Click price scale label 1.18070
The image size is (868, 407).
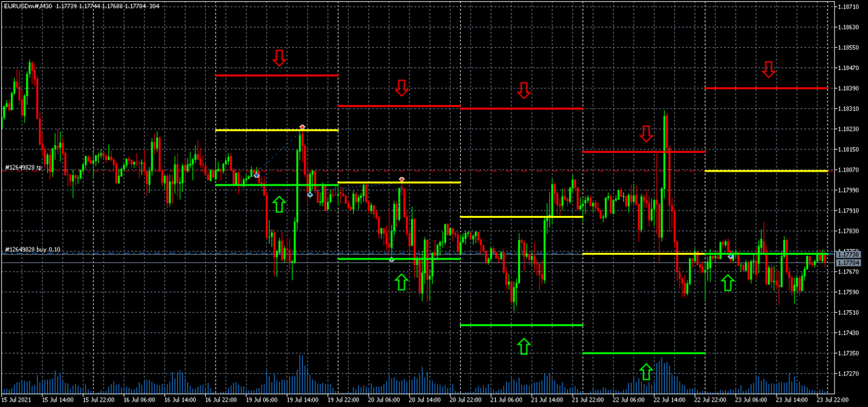tap(848, 170)
